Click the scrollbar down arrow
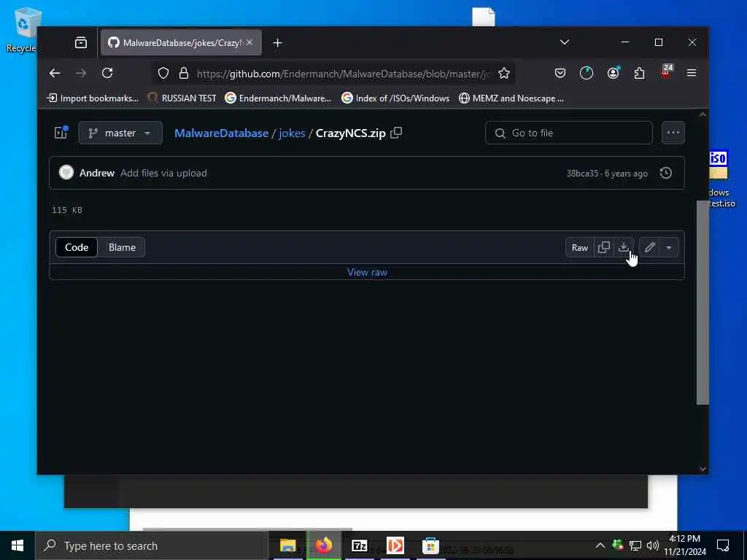 703,469
